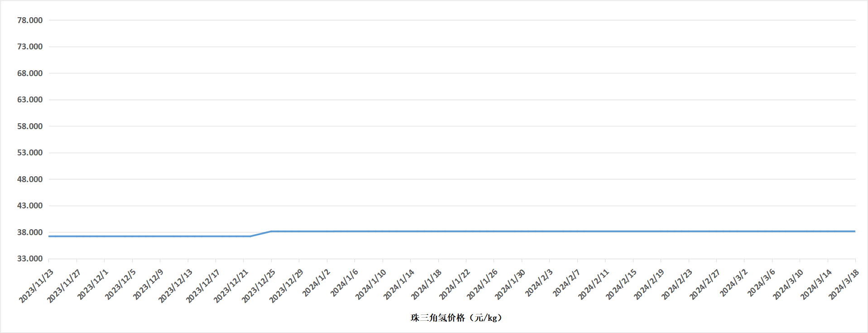
Task: Click the 78.000 y-axis label
Action: (x=30, y=20)
